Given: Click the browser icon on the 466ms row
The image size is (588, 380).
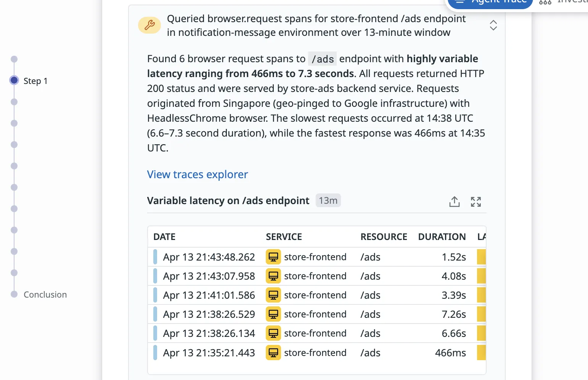Looking at the screenshot, I should click(x=273, y=353).
